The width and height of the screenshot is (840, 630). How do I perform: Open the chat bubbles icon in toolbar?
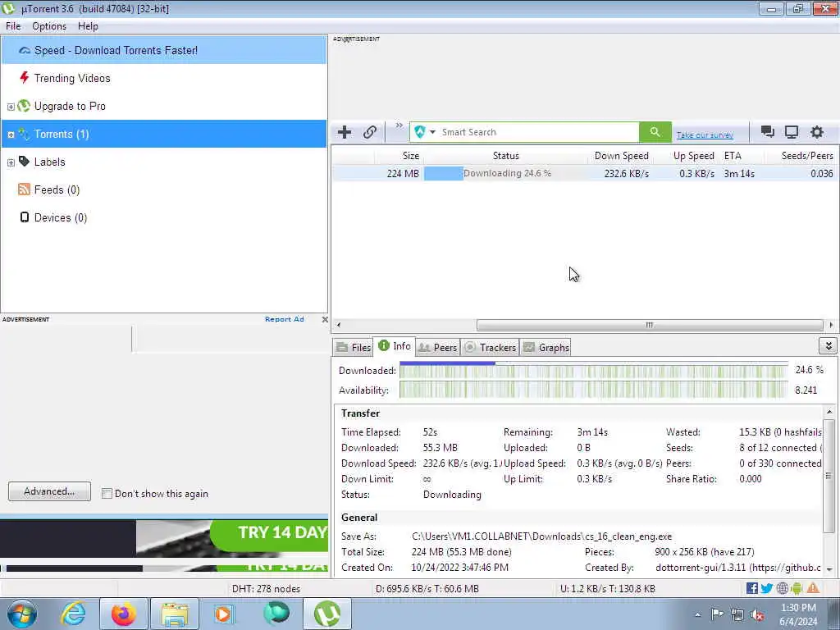click(x=767, y=132)
